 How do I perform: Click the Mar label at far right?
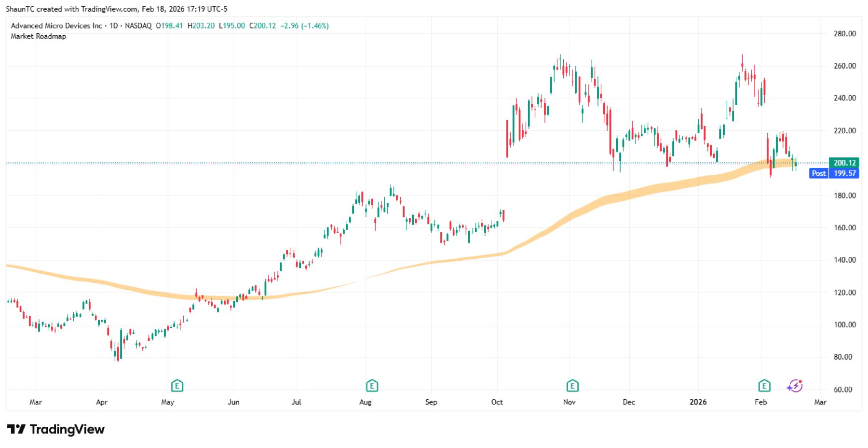(x=820, y=402)
